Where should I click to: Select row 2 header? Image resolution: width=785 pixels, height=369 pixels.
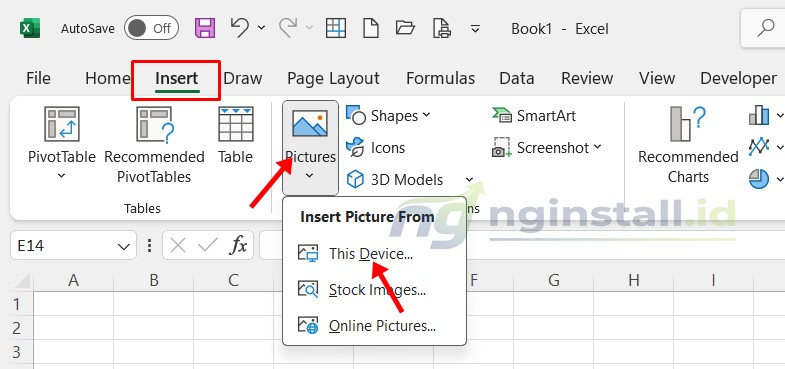coord(17,327)
